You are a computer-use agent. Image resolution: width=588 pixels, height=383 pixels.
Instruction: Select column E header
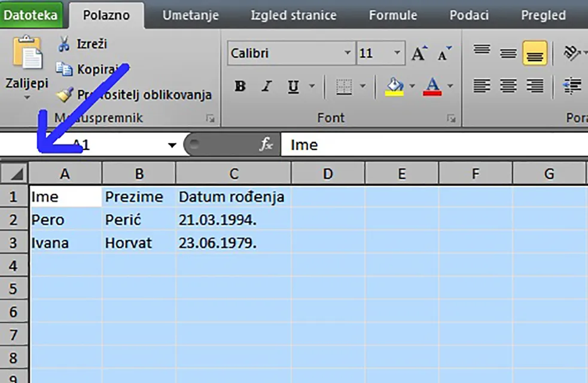[x=401, y=174]
